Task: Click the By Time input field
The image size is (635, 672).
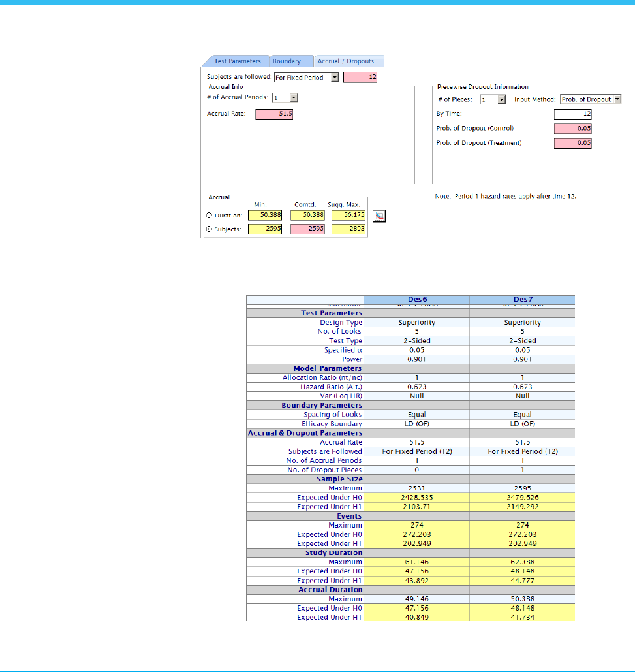Action: 573,114
